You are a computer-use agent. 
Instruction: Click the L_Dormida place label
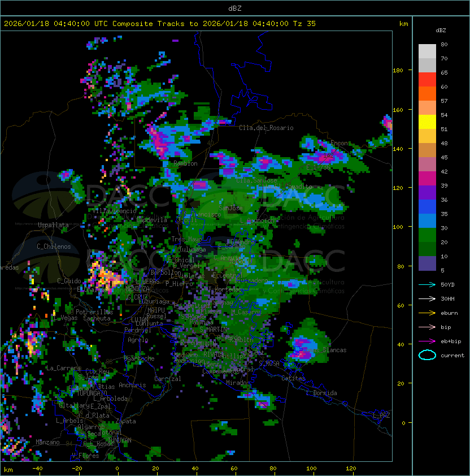pyautogui.click(x=321, y=393)
